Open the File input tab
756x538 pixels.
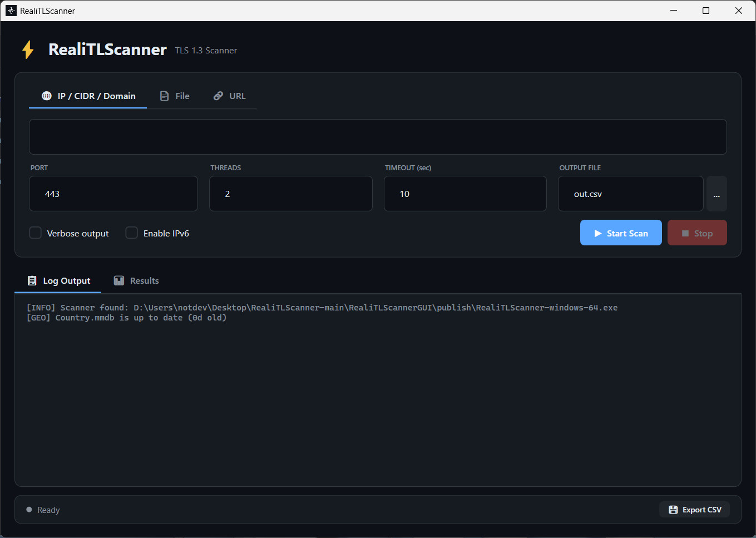coord(175,96)
